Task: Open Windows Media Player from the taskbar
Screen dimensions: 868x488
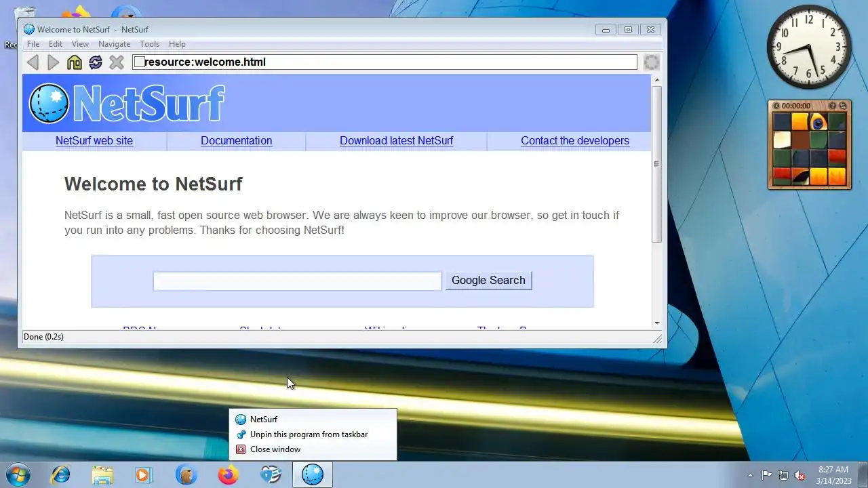Action: click(x=143, y=474)
